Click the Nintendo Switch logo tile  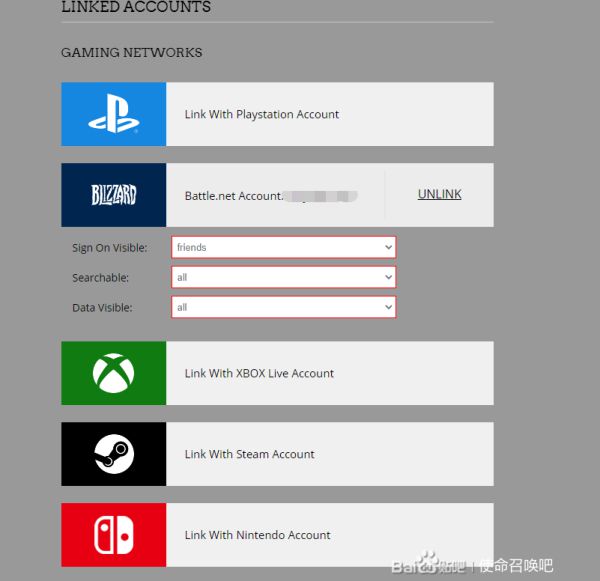(x=113, y=535)
